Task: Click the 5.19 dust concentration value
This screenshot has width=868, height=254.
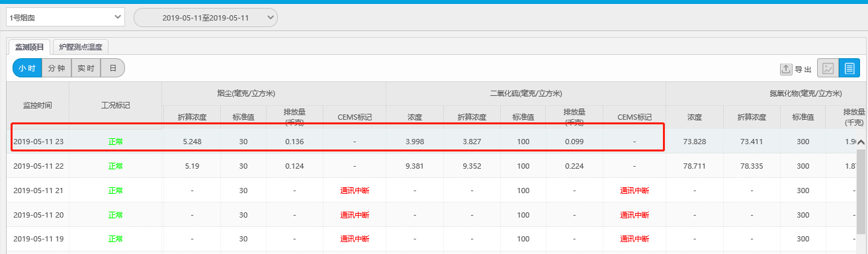Action: [193, 166]
